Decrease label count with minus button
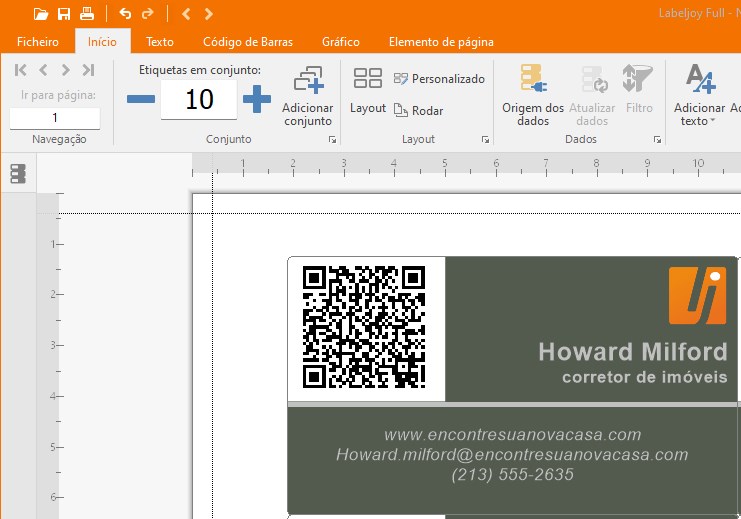 pos(141,99)
